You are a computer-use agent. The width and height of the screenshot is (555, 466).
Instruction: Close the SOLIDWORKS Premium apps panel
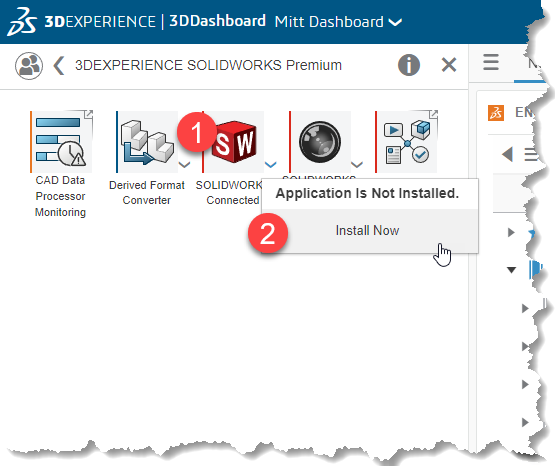pos(449,65)
